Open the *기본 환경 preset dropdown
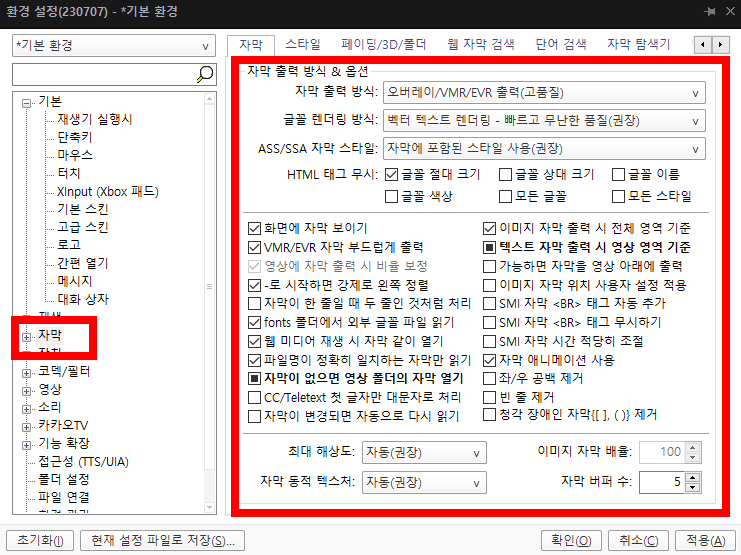This screenshot has width=741, height=555. tap(114, 46)
